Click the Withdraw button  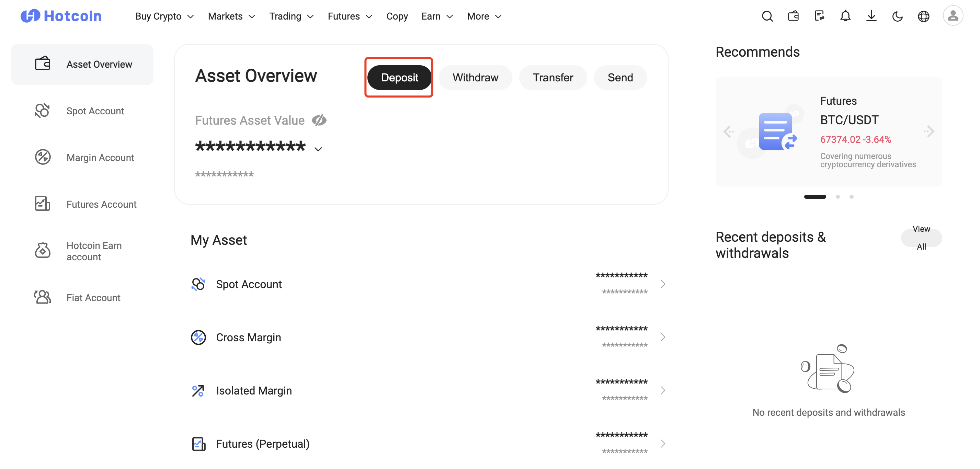tap(475, 78)
